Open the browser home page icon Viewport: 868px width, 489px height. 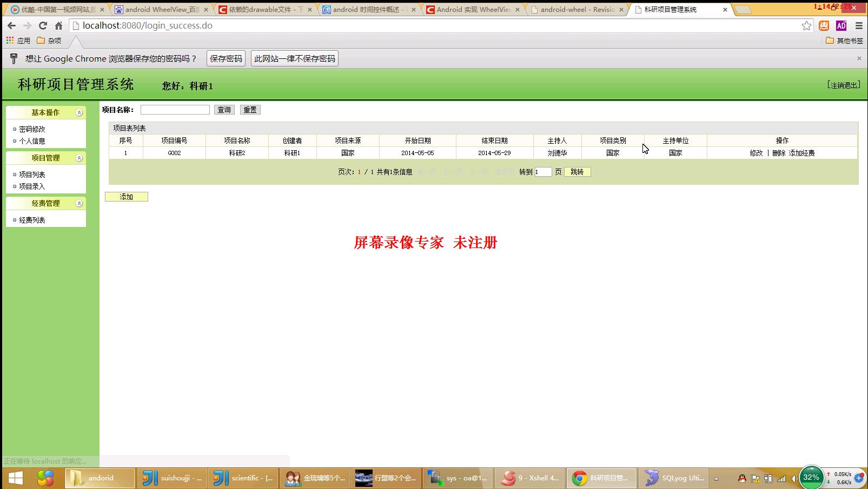(x=58, y=25)
